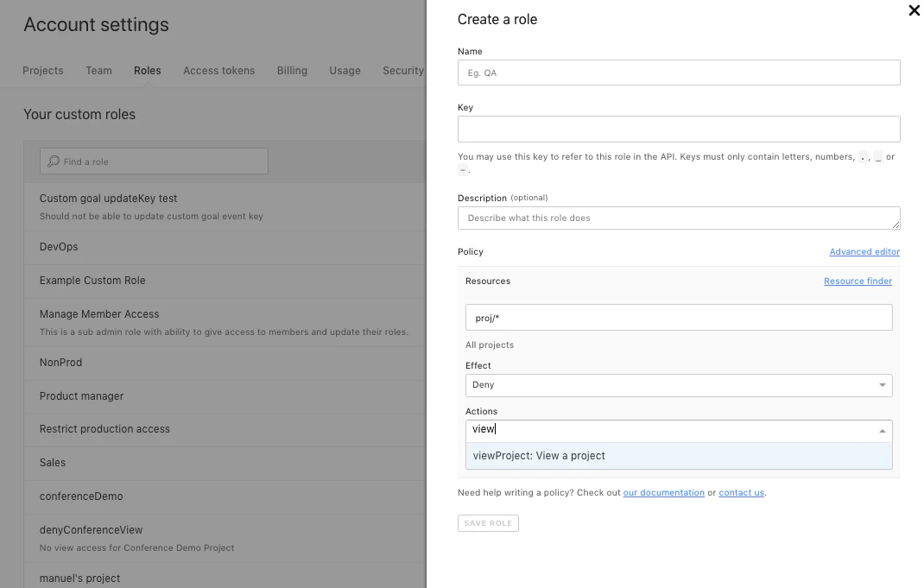Viewport: 924px width, 588px height.
Task: Focus the Description optional field
Action: [678, 218]
